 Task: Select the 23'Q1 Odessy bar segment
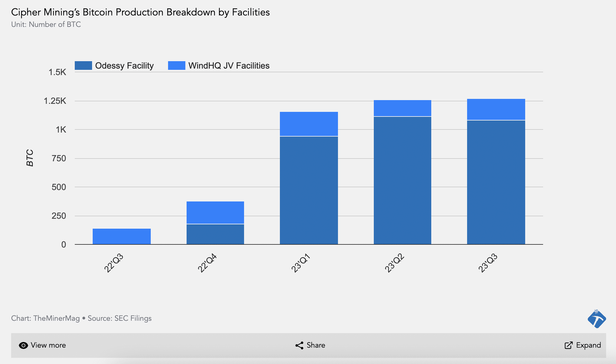pyautogui.click(x=309, y=190)
